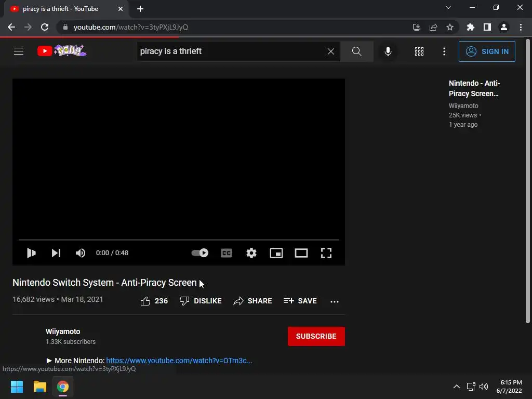Toggle the autoplay switch in the player
Screen dimensions: 532x399
(200, 253)
